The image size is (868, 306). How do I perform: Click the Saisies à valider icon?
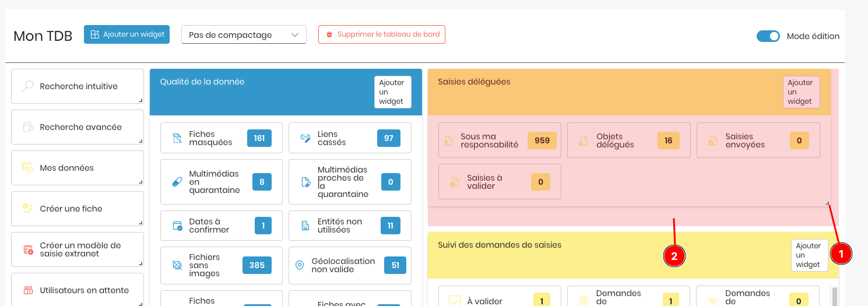pos(455,182)
